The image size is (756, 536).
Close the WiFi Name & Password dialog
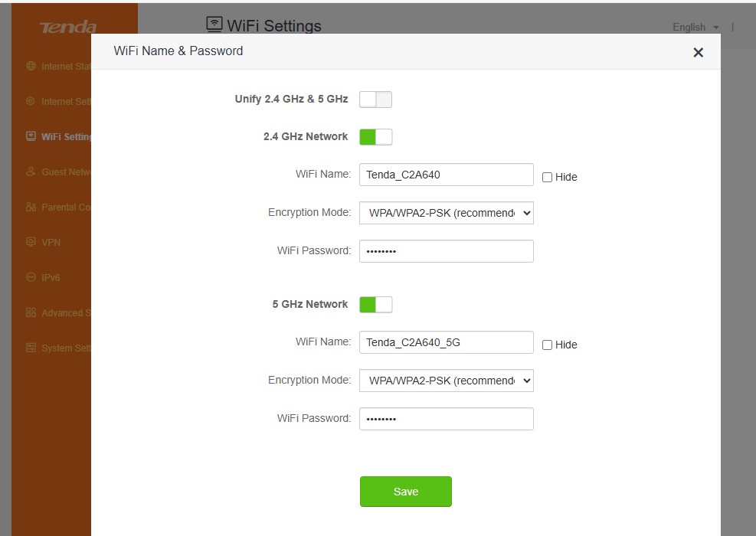pos(698,52)
